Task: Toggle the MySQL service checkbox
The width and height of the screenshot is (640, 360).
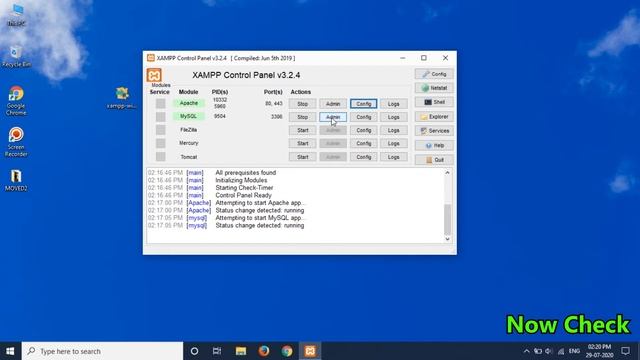Action: point(160,117)
